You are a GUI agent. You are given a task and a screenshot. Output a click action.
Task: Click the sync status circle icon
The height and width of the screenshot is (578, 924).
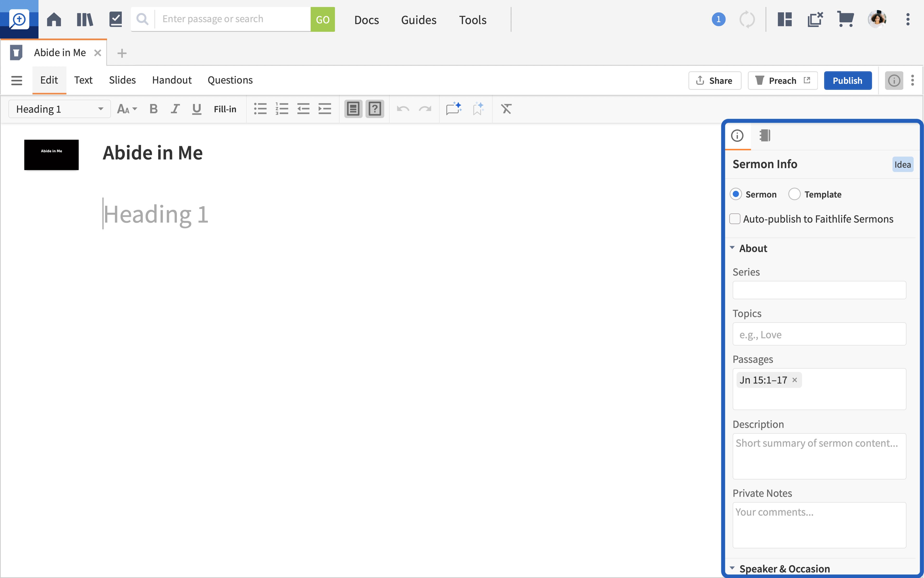tap(747, 20)
